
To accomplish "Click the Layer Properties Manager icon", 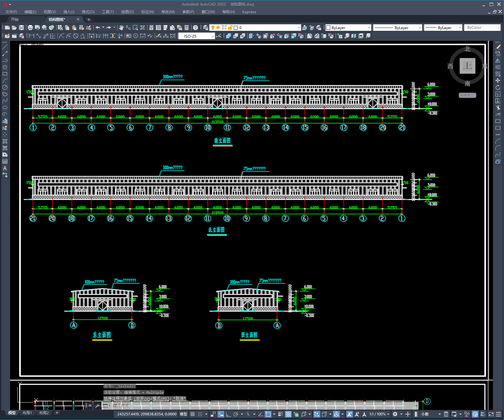I will coord(206,28).
